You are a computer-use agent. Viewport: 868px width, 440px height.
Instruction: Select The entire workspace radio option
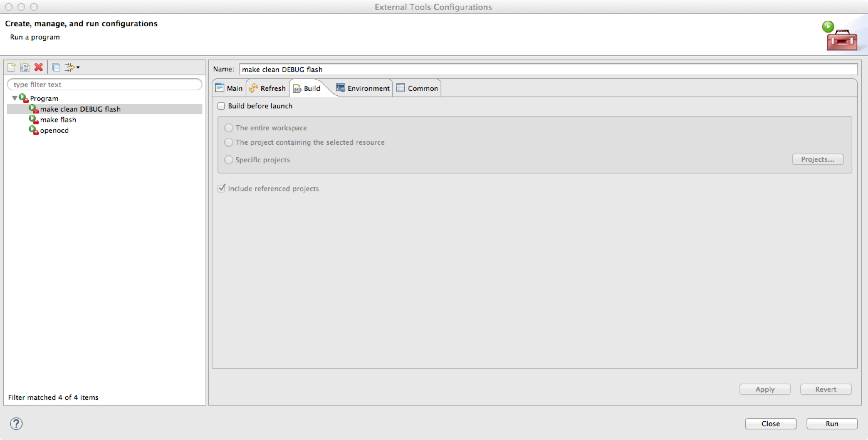tap(229, 128)
